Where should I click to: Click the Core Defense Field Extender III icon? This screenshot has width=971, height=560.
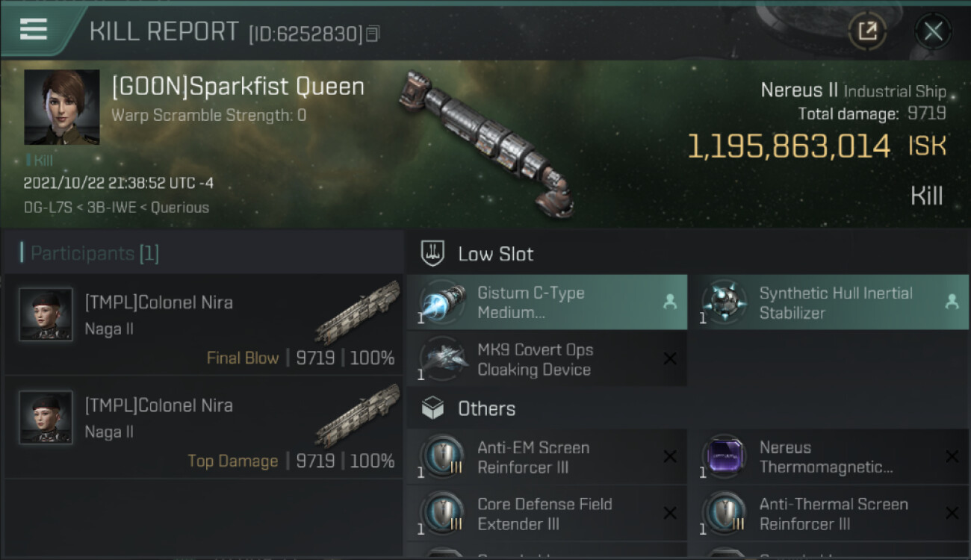tap(443, 514)
